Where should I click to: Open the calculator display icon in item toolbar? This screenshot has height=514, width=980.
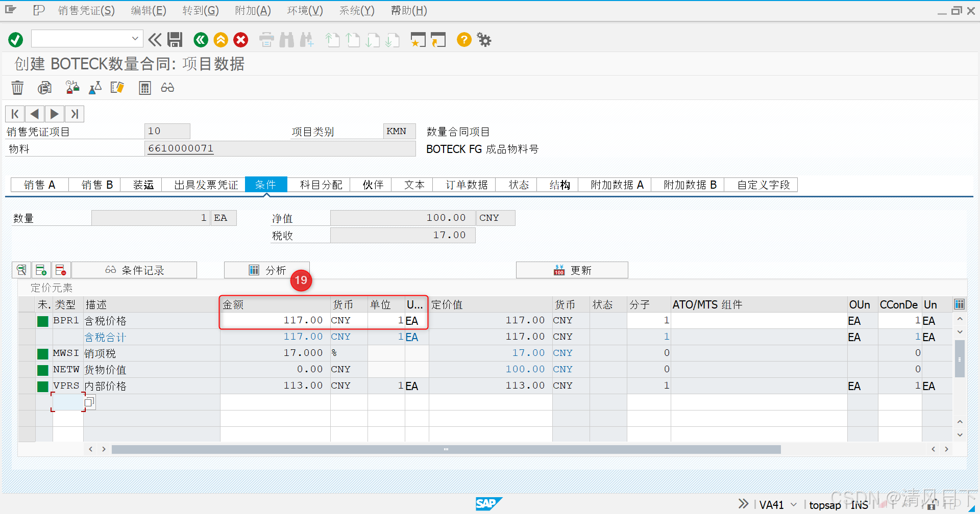point(144,88)
